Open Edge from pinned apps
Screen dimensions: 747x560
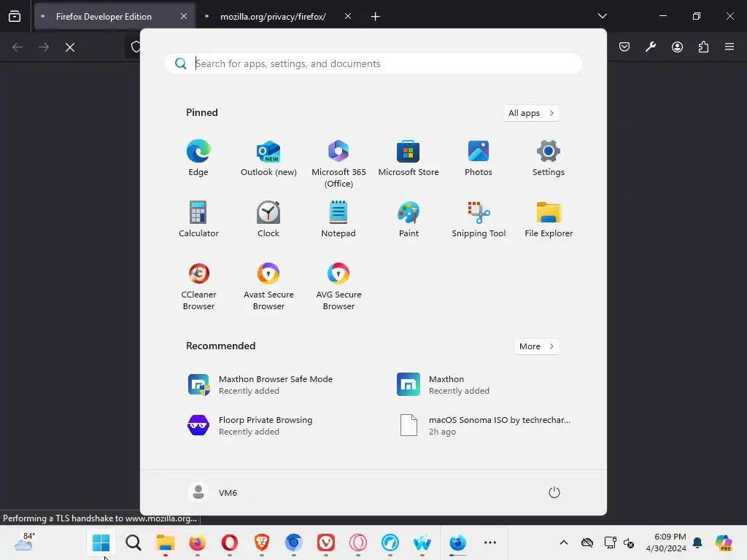(x=198, y=158)
